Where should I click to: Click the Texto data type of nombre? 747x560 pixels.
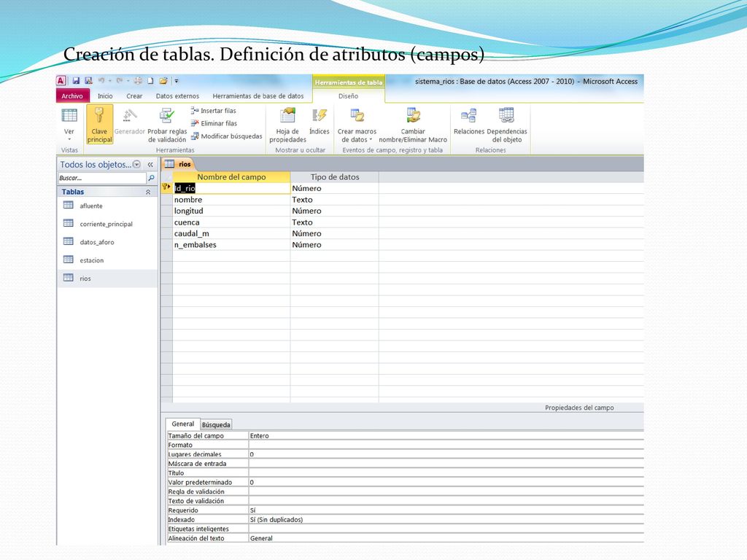click(x=335, y=200)
